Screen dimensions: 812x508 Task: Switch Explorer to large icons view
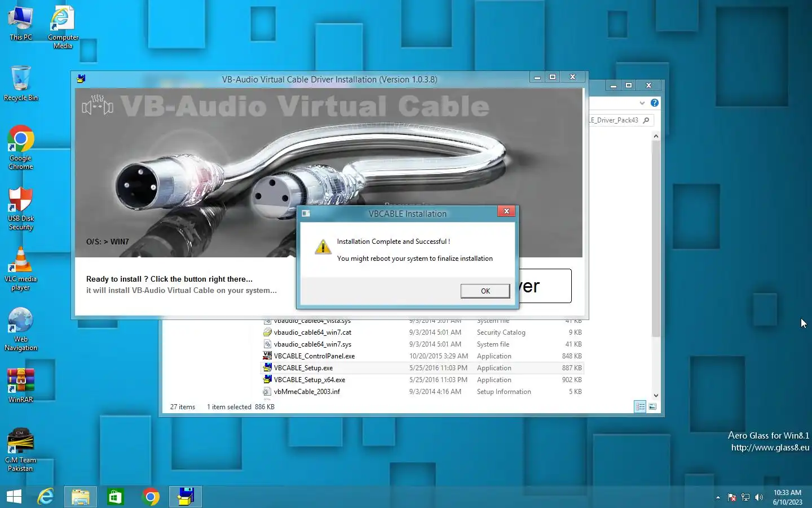652,406
